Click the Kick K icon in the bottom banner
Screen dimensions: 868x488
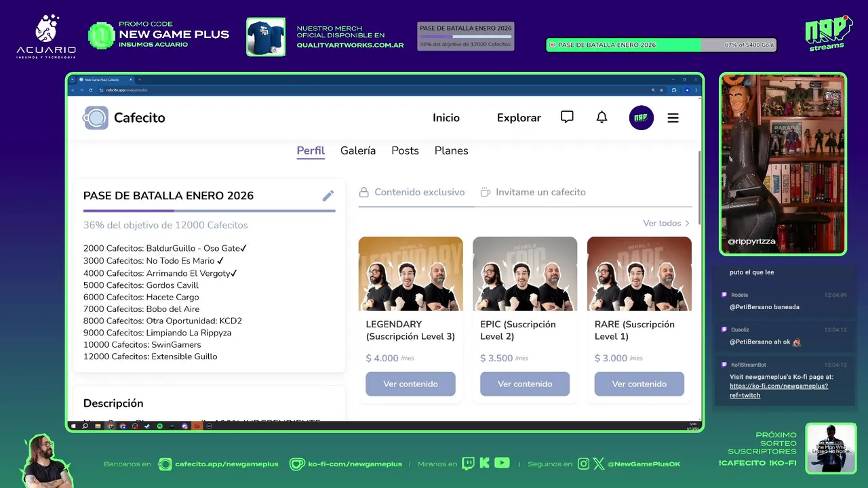tap(485, 464)
